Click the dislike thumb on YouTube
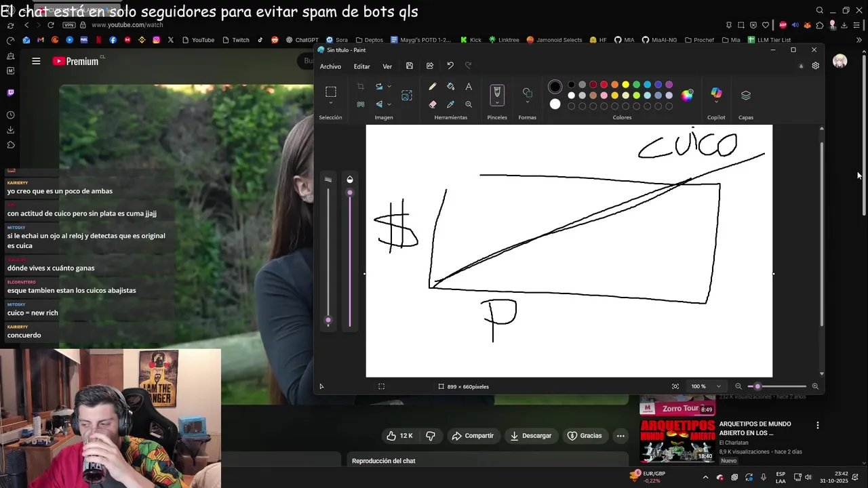The height and width of the screenshot is (488, 868). [x=430, y=436]
